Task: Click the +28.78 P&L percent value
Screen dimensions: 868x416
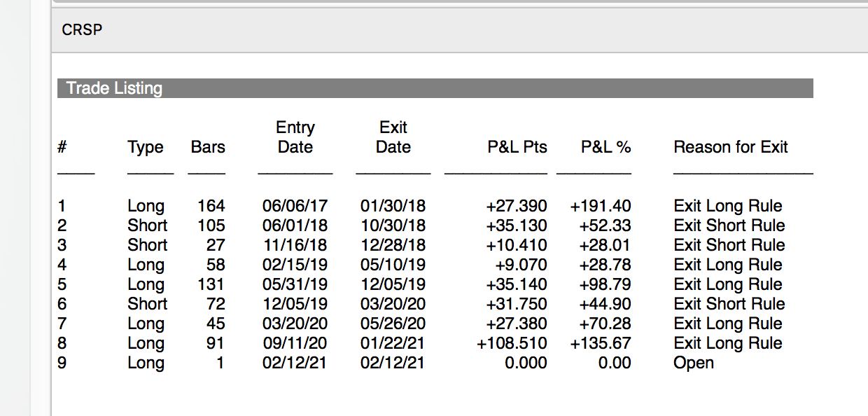Action: (605, 265)
